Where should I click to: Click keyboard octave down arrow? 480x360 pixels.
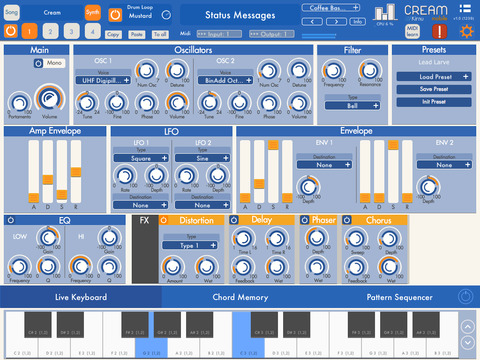coord(468,343)
